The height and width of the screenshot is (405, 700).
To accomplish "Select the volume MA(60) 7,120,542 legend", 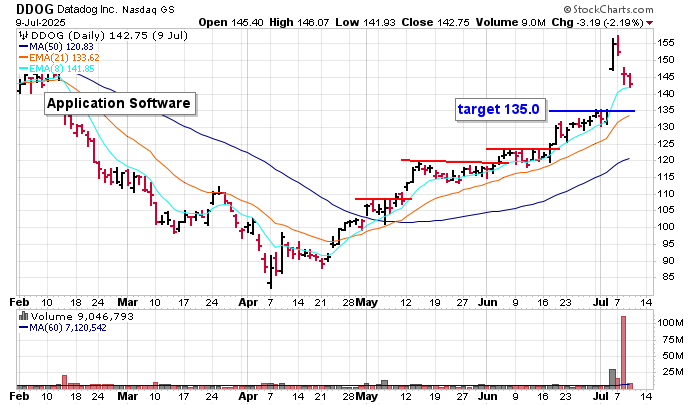I will click(62, 328).
